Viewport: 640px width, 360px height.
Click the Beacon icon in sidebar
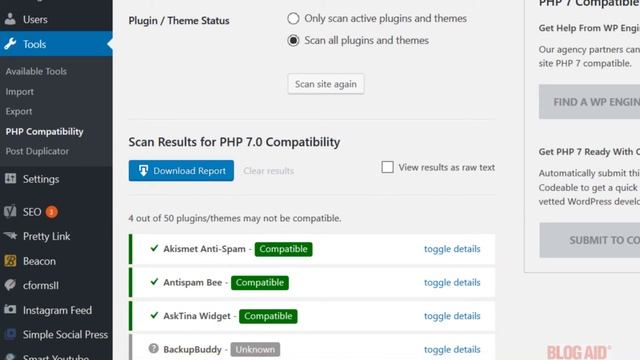click(x=10, y=261)
